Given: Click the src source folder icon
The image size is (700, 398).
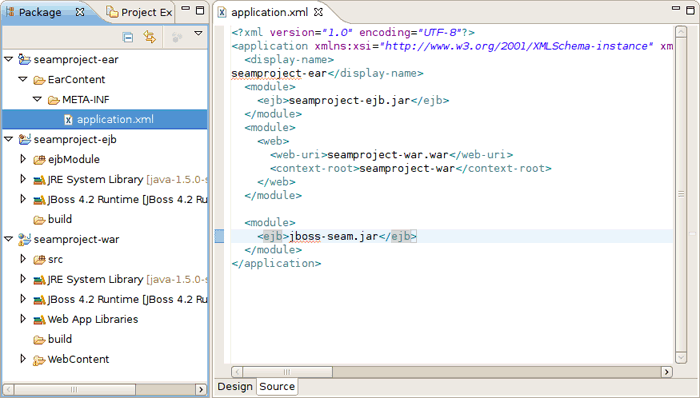Looking at the screenshot, I should pyautogui.click(x=39, y=259).
